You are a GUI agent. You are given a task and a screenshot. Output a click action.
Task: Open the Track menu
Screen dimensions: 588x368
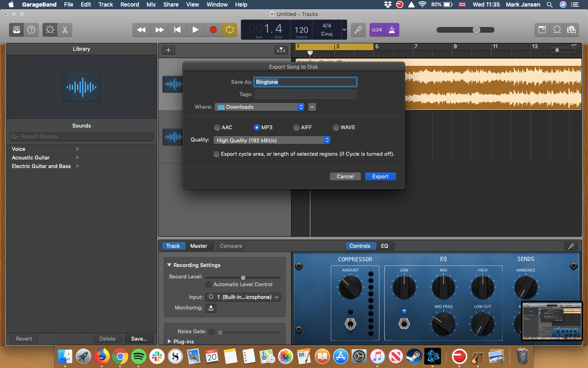(x=106, y=4)
